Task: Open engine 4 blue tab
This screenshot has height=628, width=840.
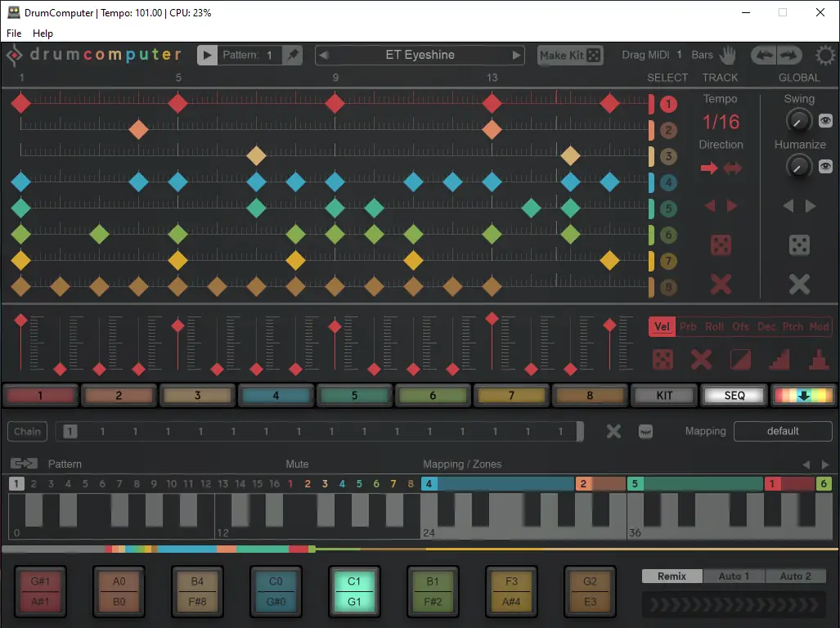Action: [276, 396]
